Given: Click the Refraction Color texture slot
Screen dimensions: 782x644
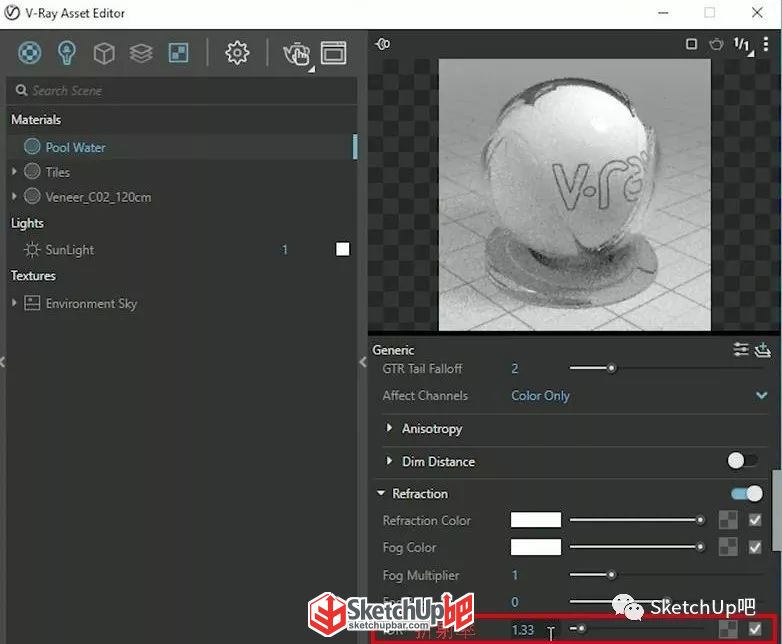Looking at the screenshot, I should 728,520.
